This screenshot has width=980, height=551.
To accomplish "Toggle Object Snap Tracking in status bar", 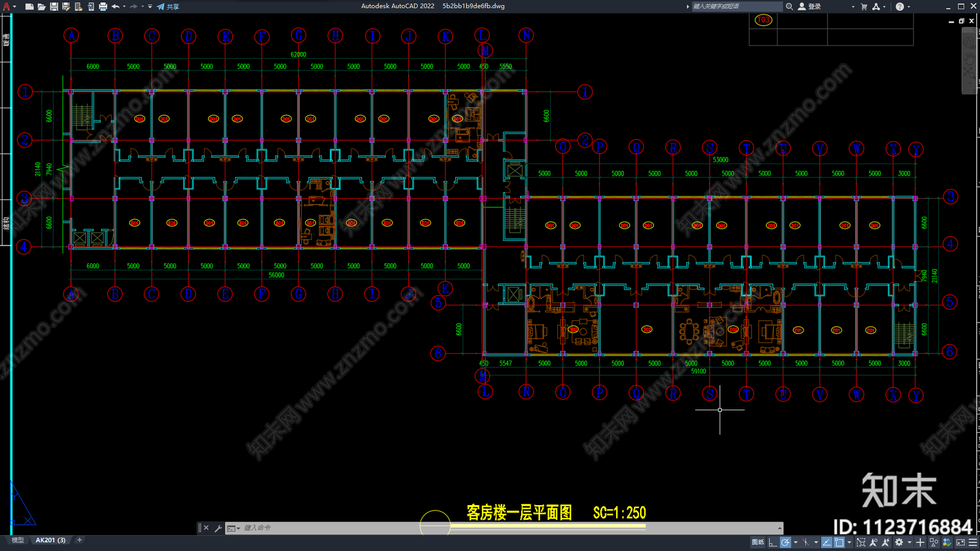I will coord(827,542).
